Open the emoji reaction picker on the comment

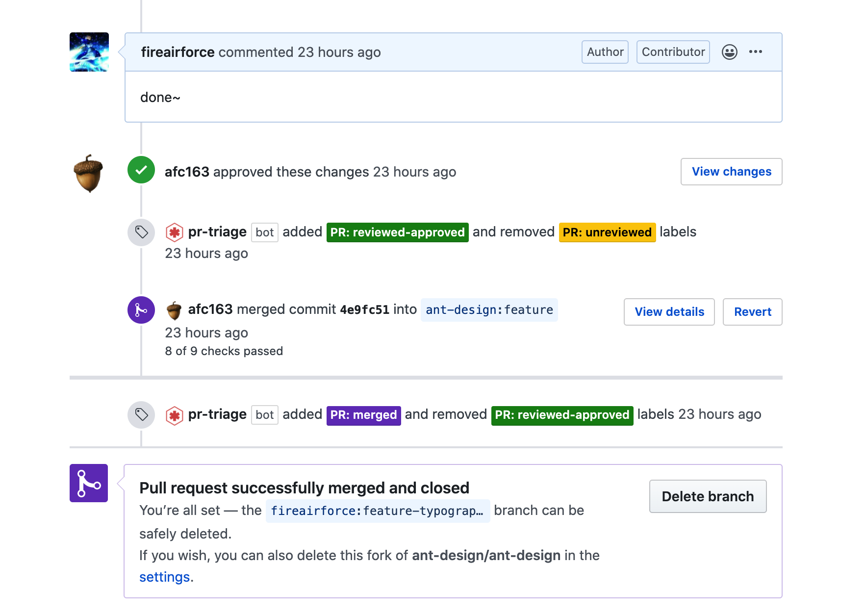(729, 52)
